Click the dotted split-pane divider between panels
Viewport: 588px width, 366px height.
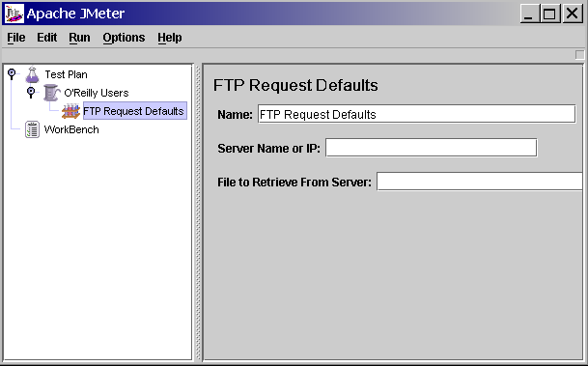(198, 212)
